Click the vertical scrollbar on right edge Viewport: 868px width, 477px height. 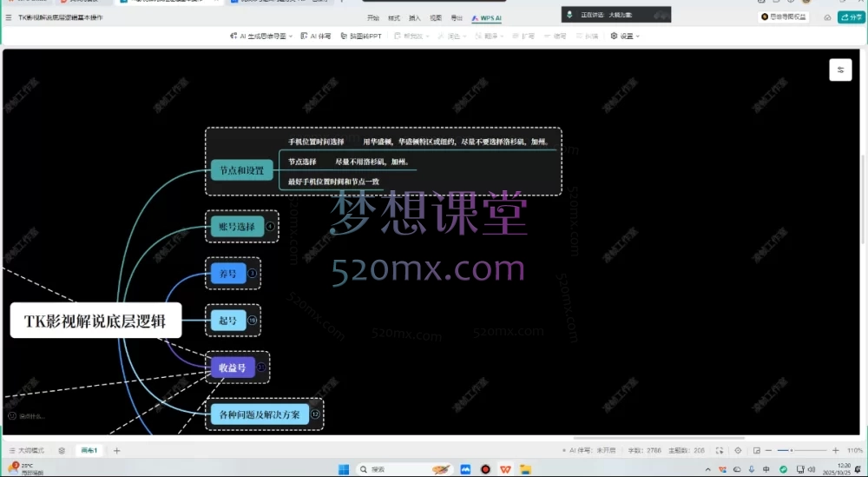863,200
